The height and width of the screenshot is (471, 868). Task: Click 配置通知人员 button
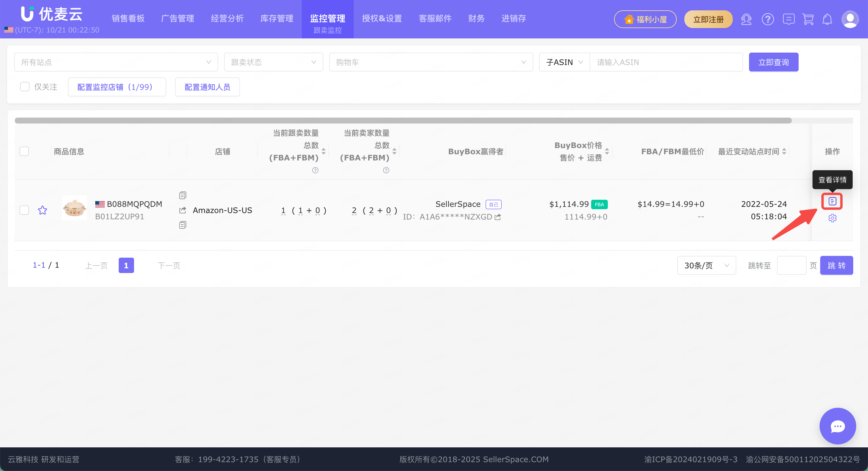click(x=207, y=87)
